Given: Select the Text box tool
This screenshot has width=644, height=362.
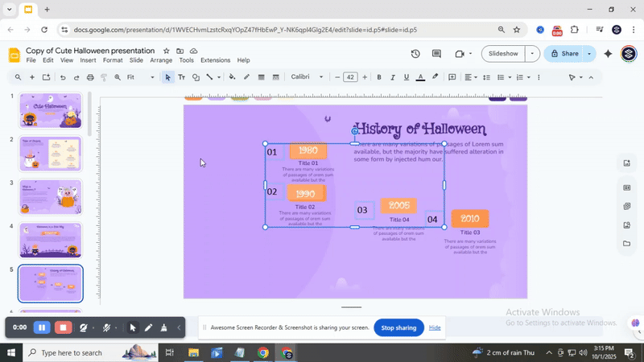Looking at the screenshot, I should (181, 77).
